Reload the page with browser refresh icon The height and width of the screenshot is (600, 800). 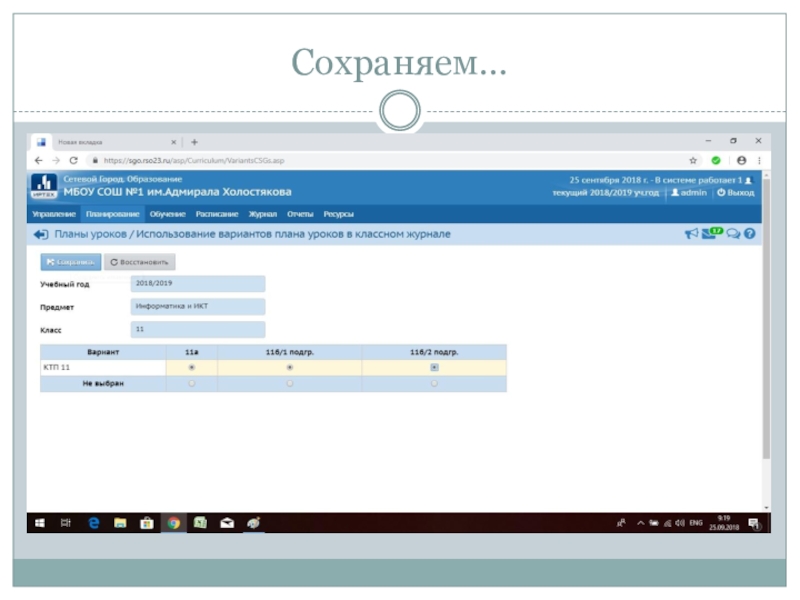pyautogui.click(x=74, y=160)
